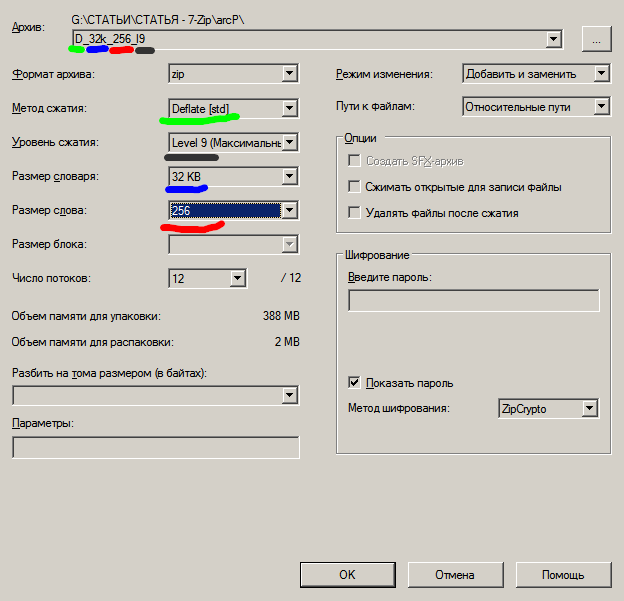Confirm with the OK button
The image size is (624, 601).
click(347, 575)
